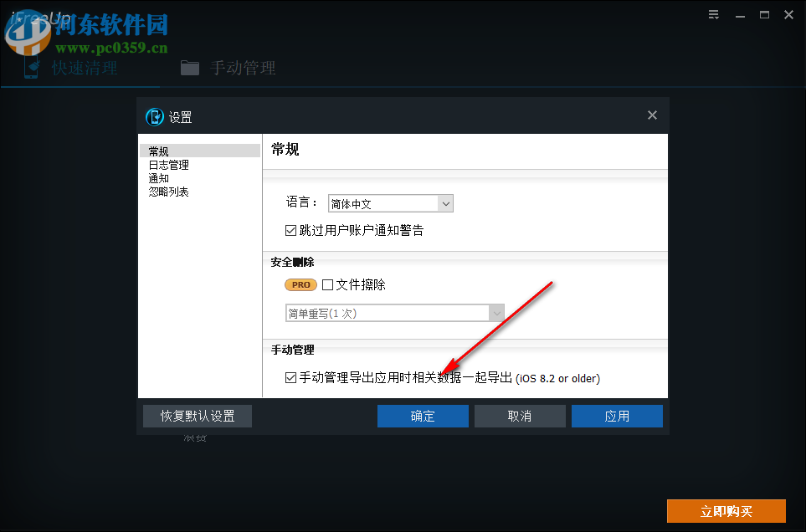
Task: Open the hamburger menu at top right
Action: pyautogui.click(x=713, y=14)
